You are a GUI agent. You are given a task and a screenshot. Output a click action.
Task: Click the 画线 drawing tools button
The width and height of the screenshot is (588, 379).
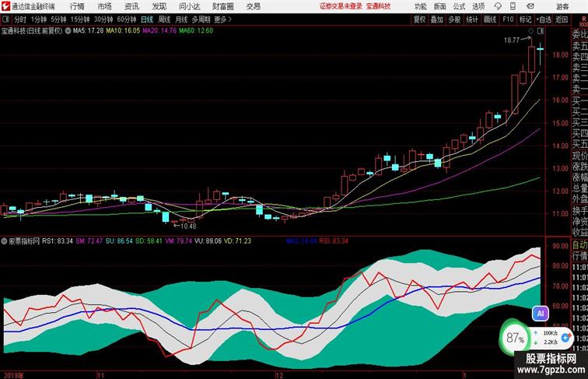tap(490, 19)
